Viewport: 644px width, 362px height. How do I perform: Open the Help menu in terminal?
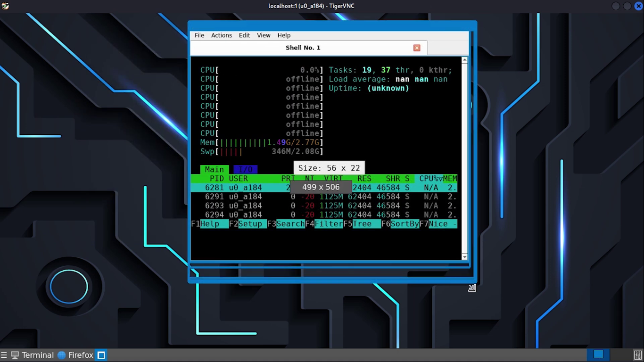(x=284, y=35)
